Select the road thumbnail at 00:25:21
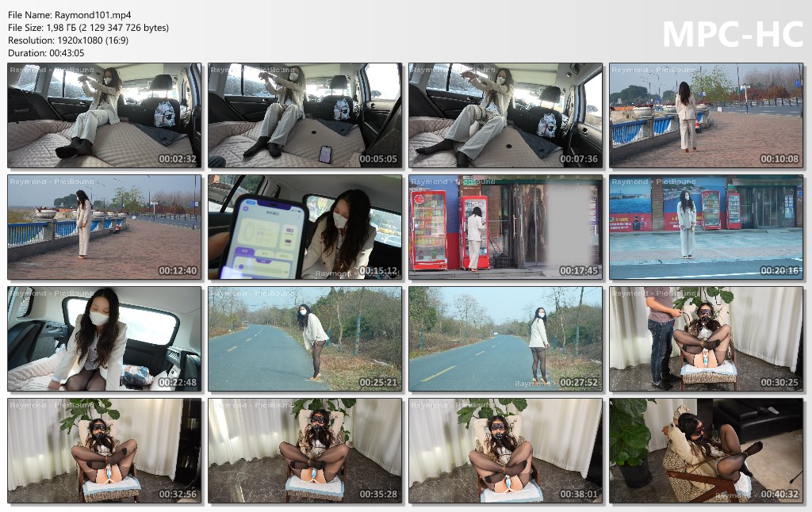 click(x=304, y=339)
